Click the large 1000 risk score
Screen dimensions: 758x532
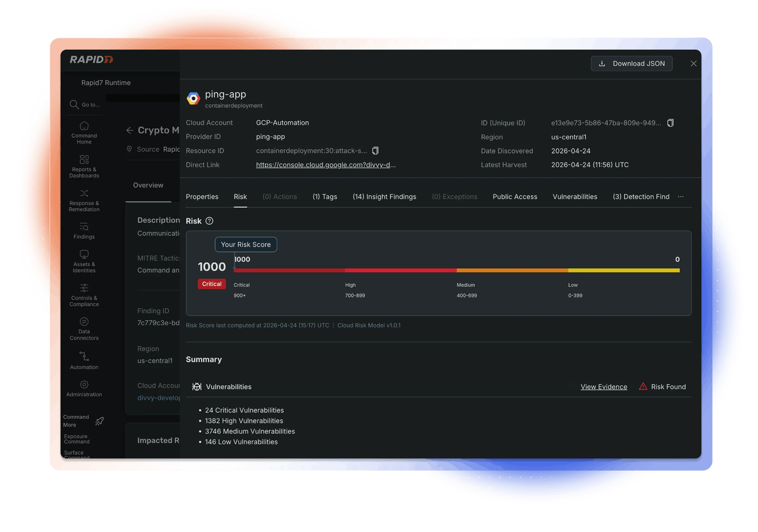[x=212, y=267]
